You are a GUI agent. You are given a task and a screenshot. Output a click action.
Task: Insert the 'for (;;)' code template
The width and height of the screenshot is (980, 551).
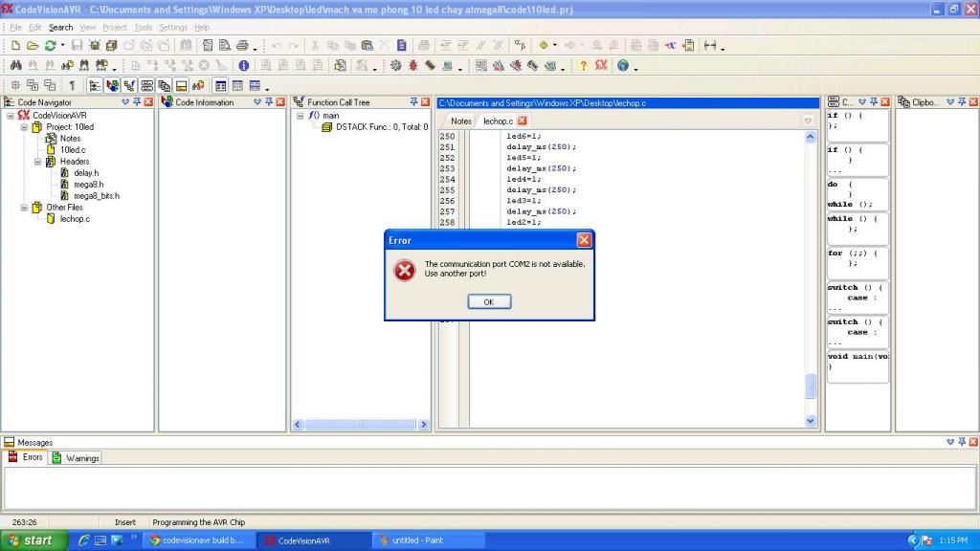click(857, 262)
